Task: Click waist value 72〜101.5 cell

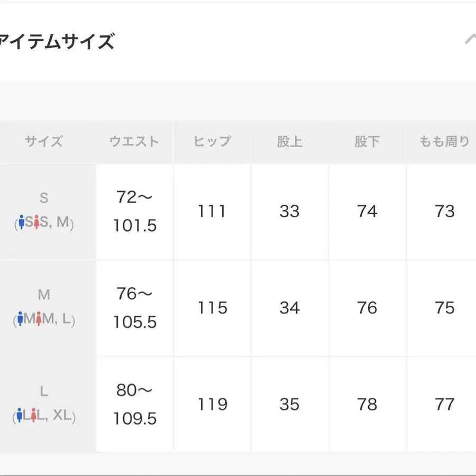Action: click(134, 212)
